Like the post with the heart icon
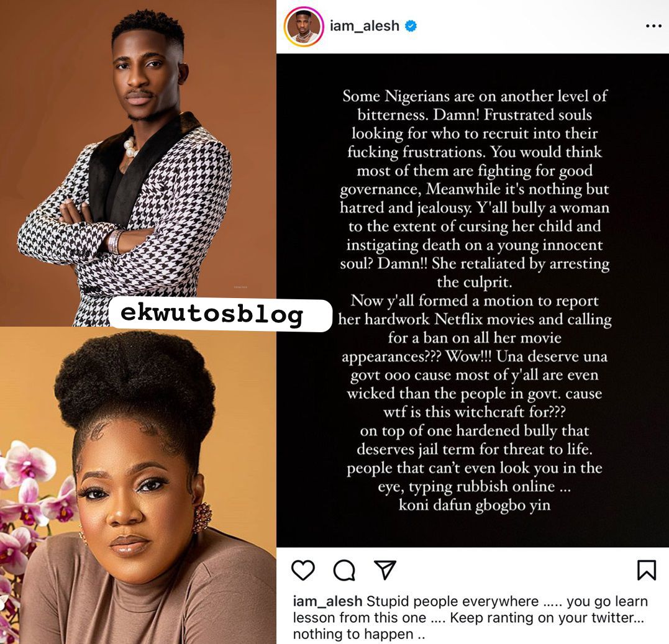 (x=303, y=570)
